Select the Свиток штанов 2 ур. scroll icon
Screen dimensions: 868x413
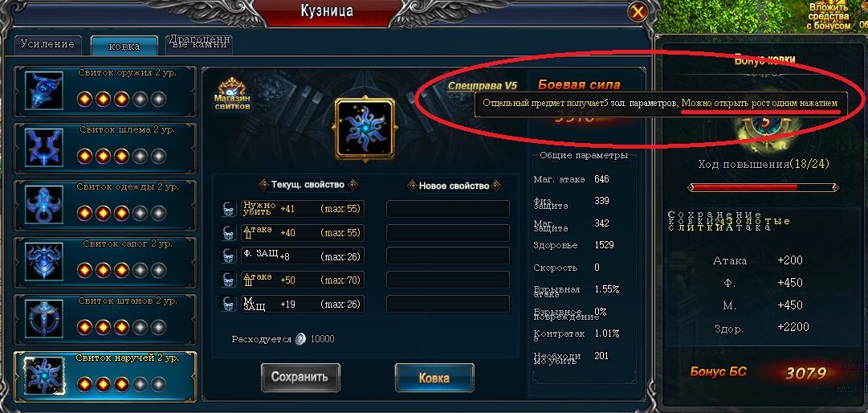click(44, 318)
